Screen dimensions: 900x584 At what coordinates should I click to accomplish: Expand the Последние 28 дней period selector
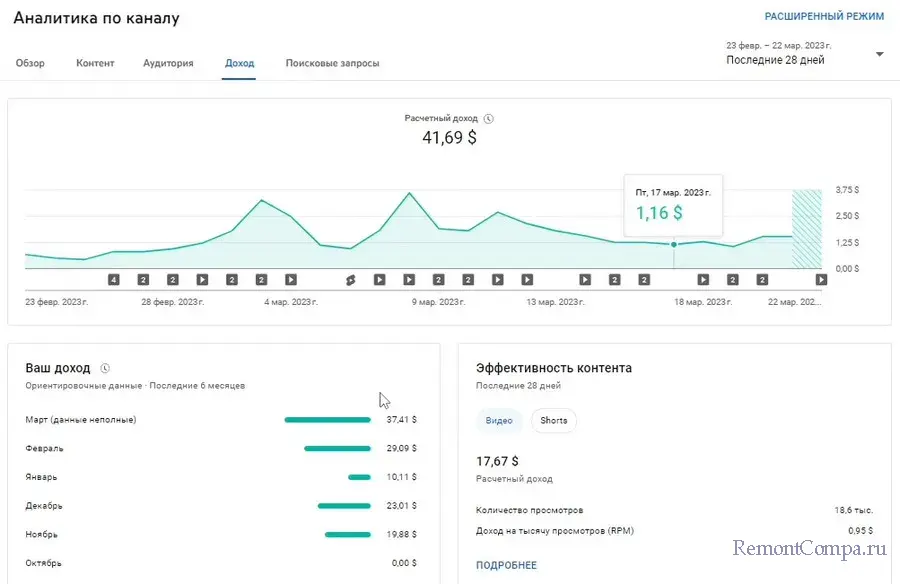point(778,60)
